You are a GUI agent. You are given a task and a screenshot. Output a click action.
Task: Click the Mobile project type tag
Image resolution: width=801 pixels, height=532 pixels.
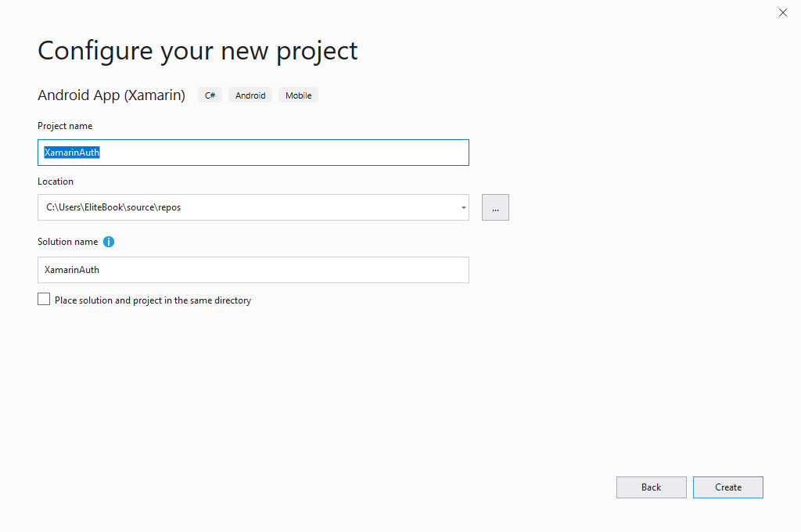[298, 95]
